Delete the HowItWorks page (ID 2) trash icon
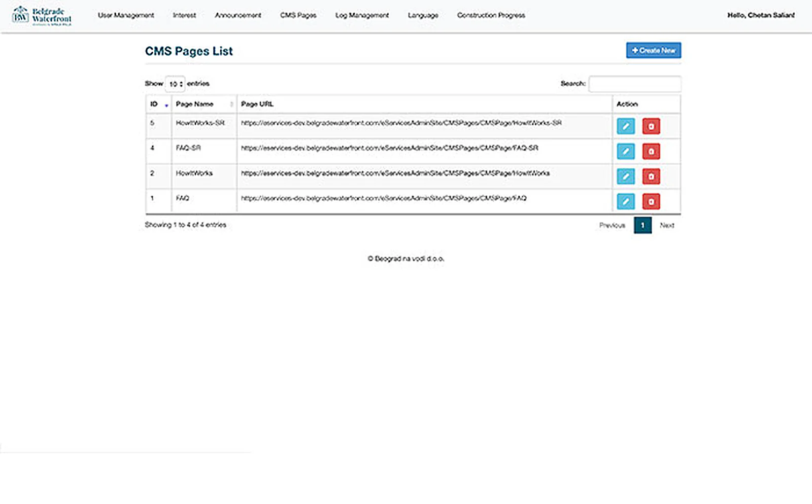The image size is (812, 504). (651, 176)
